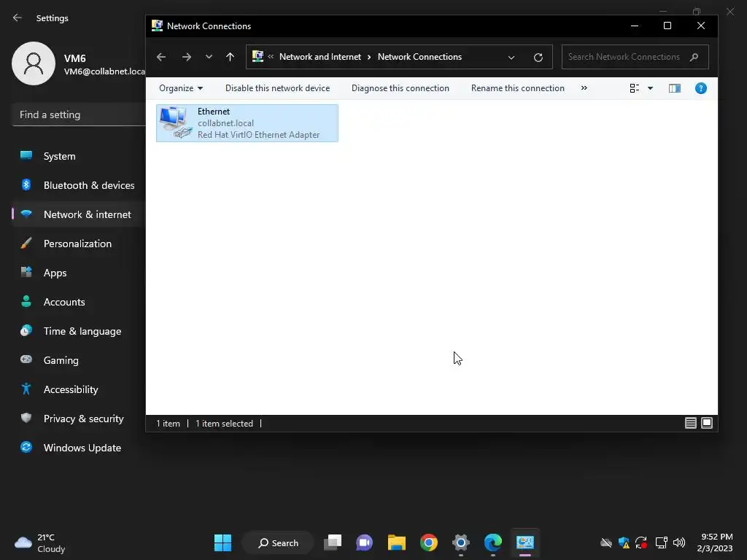Click the address bar location icon

258,57
